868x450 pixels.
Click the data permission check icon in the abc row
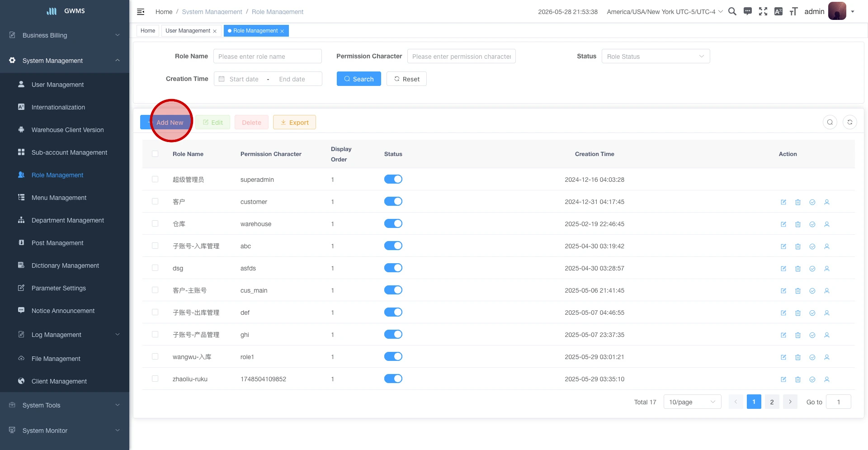coord(812,246)
